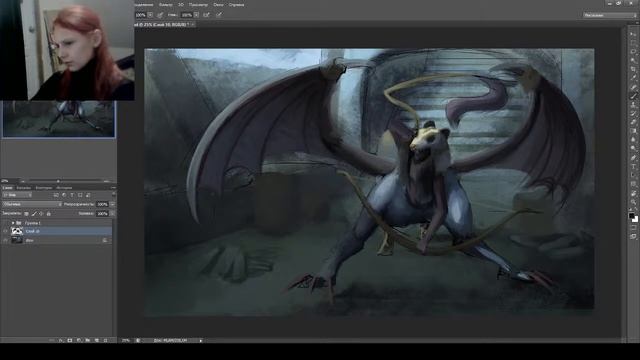Click the foreground color swatch
Viewport: 640px width, 360px height.
click(631, 216)
